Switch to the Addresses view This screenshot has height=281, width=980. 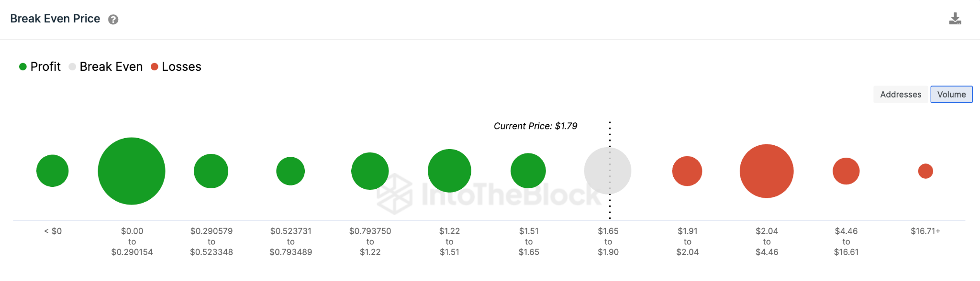[901, 95]
